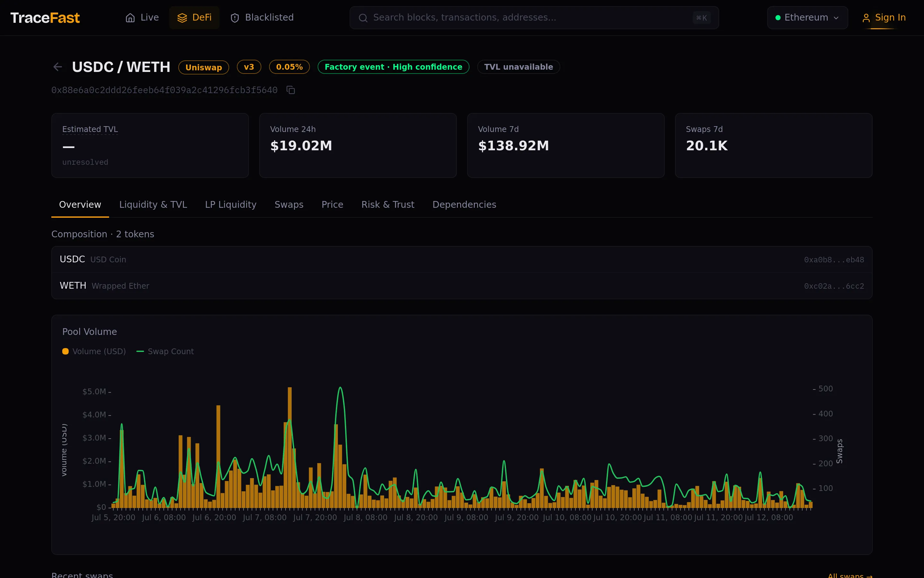Click the Jul 10, 08:00 axis label

567,518
